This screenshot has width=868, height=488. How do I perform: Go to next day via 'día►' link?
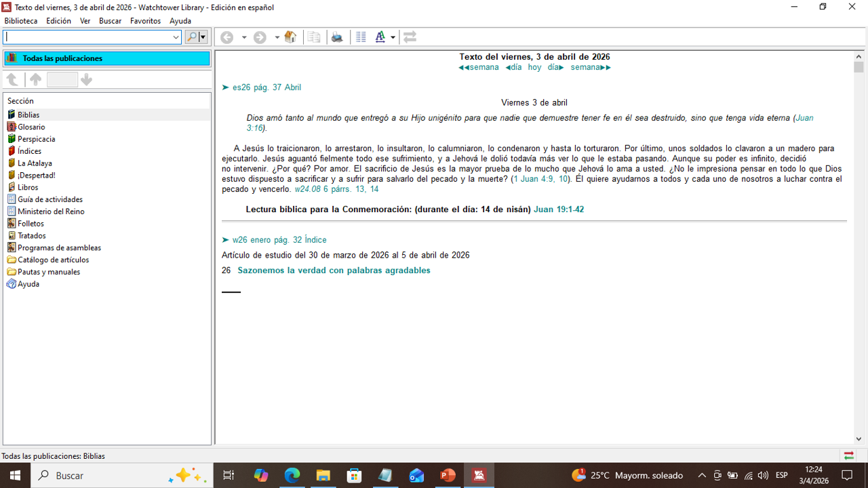click(556, 68)
